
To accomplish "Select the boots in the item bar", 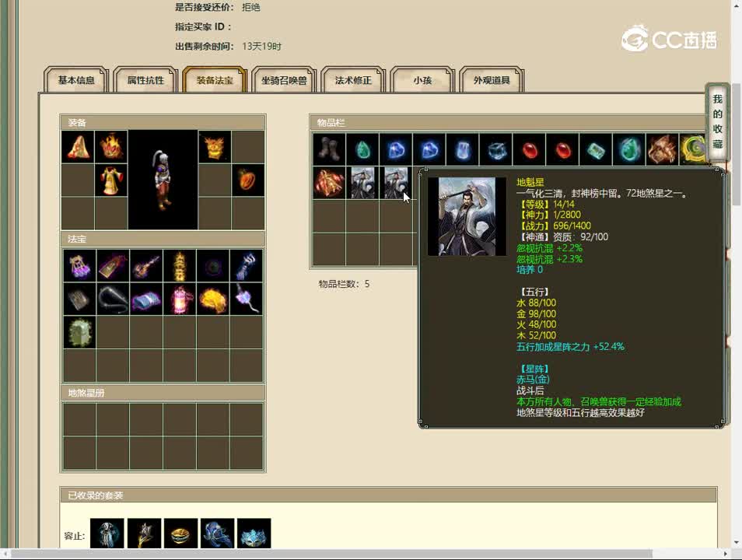I will 328,149.
